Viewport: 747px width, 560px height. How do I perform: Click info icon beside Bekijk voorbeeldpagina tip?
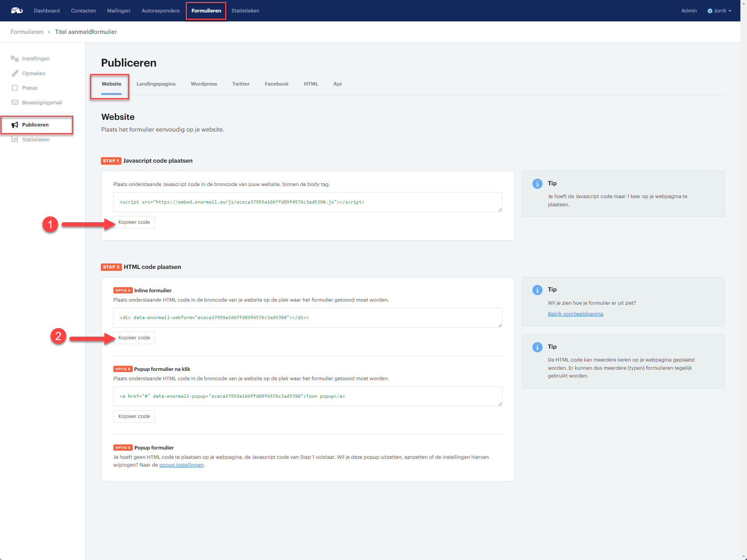point(537,290)
